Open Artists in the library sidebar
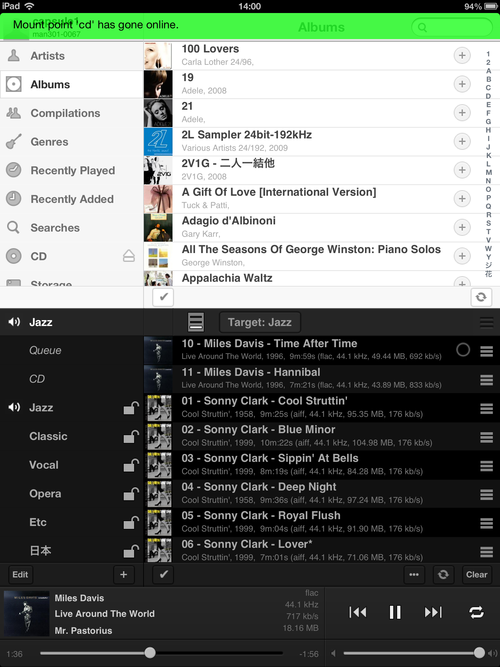The height and width of the screenshot is (667, 500). pyautogui.click(x=71, y=56)
